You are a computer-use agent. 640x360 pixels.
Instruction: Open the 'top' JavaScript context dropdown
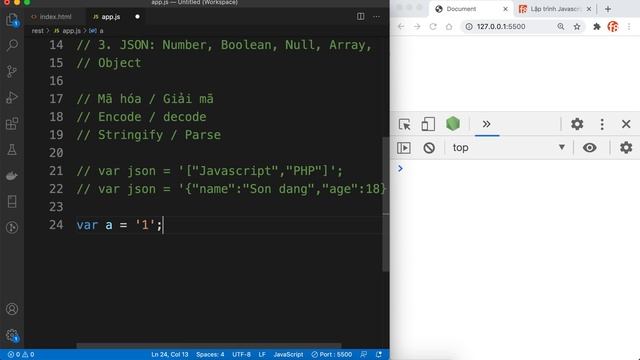point(509,148)
